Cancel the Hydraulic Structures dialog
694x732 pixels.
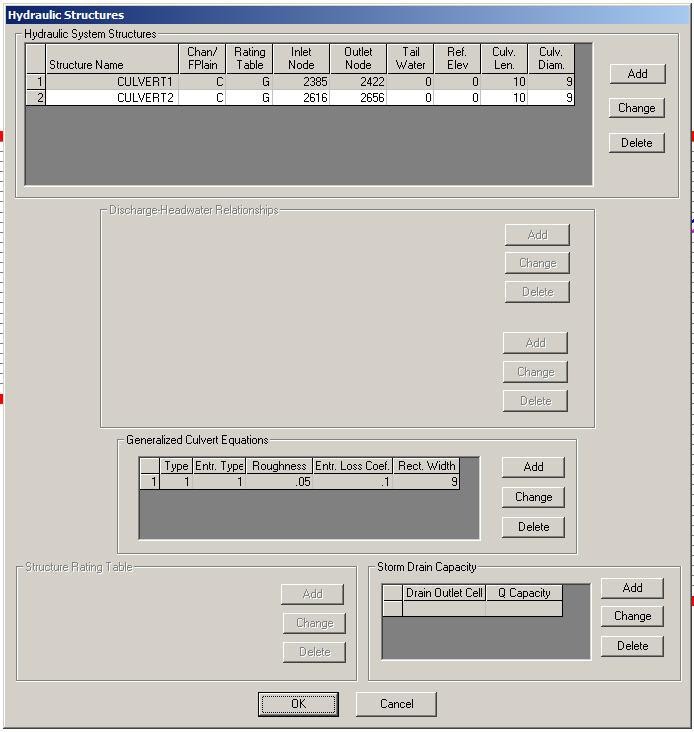(396, 704)
